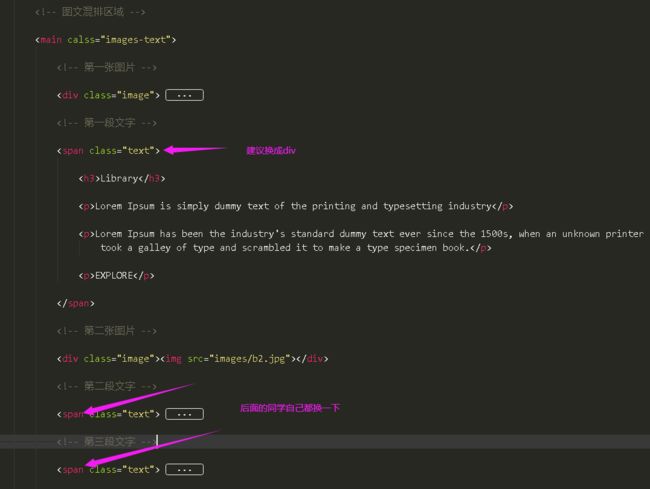This screenshot has height=489, width=650.
Task: Click the 'Lorem Ipsum has been the industry's' line
Action: [361, 234]
